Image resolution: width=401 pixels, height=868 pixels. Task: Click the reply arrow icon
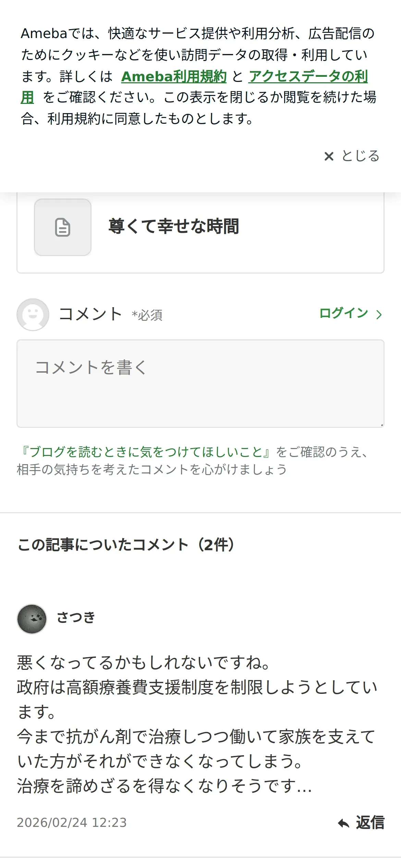coord(343,823)
